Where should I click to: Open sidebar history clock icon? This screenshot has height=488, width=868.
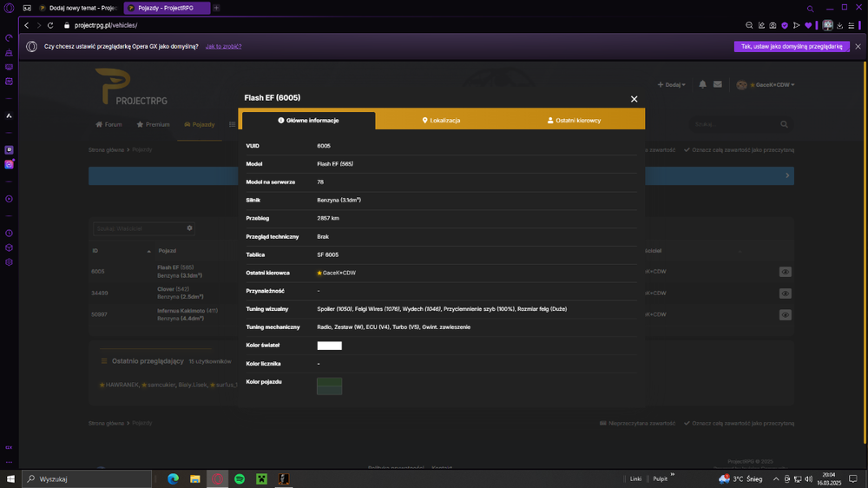click(9, 234)
